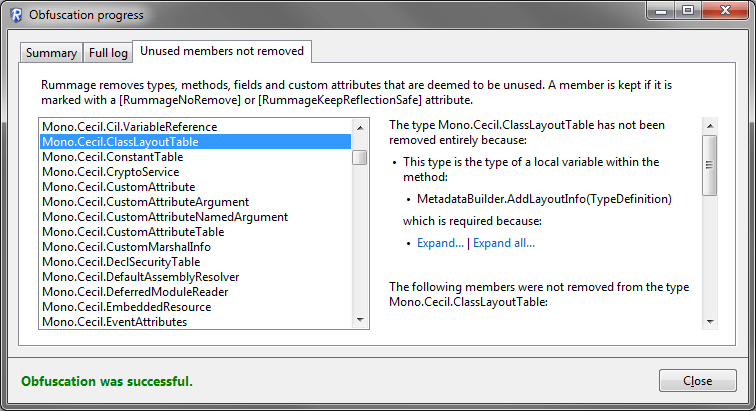The width and height of the screenshot is (756, 411).
Task: Select Mono.Cecil.CustomAttributeNamedArgument entry
Action: click(195, 217)
